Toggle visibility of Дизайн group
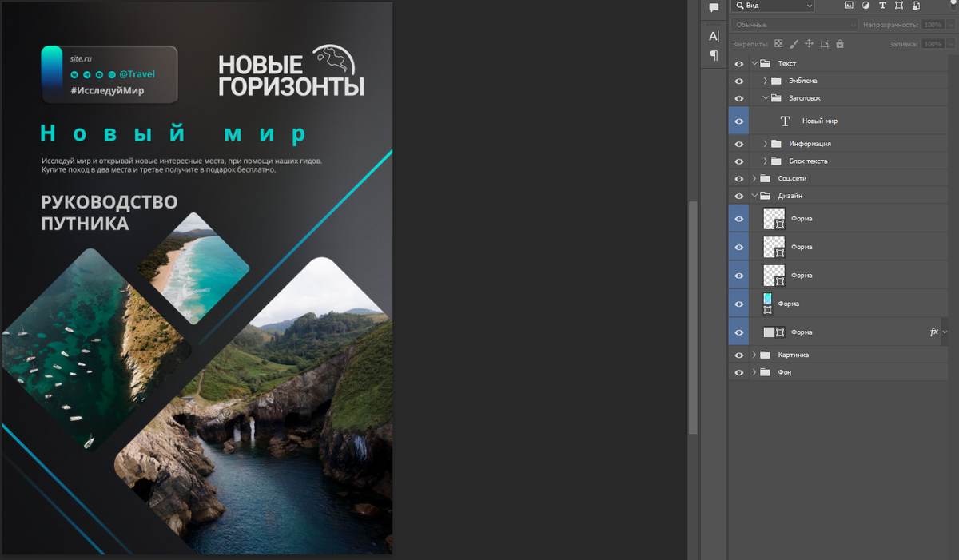Viewport: 959px width, 560px height. click(x=738, y=196)
